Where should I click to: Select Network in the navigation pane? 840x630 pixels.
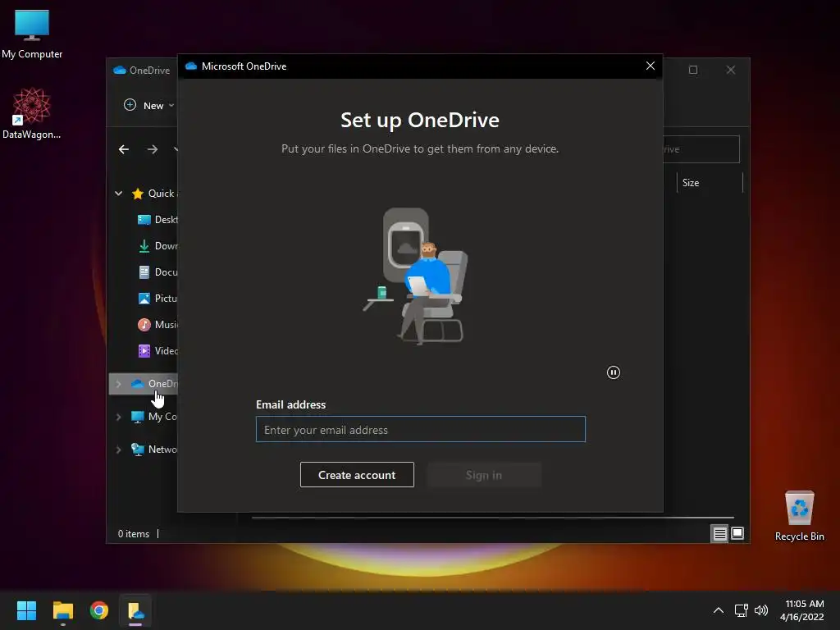pos(155,450)
